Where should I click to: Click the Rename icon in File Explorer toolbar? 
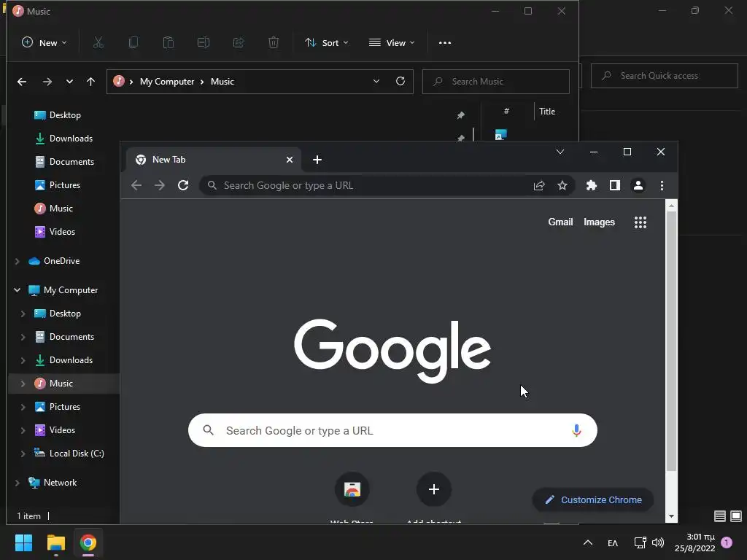point(204,43)
